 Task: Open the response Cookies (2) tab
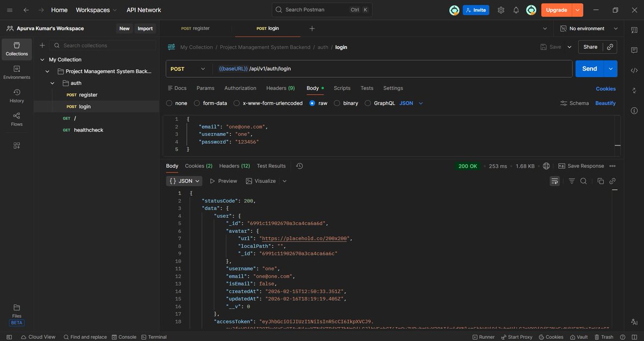[199, 166]
